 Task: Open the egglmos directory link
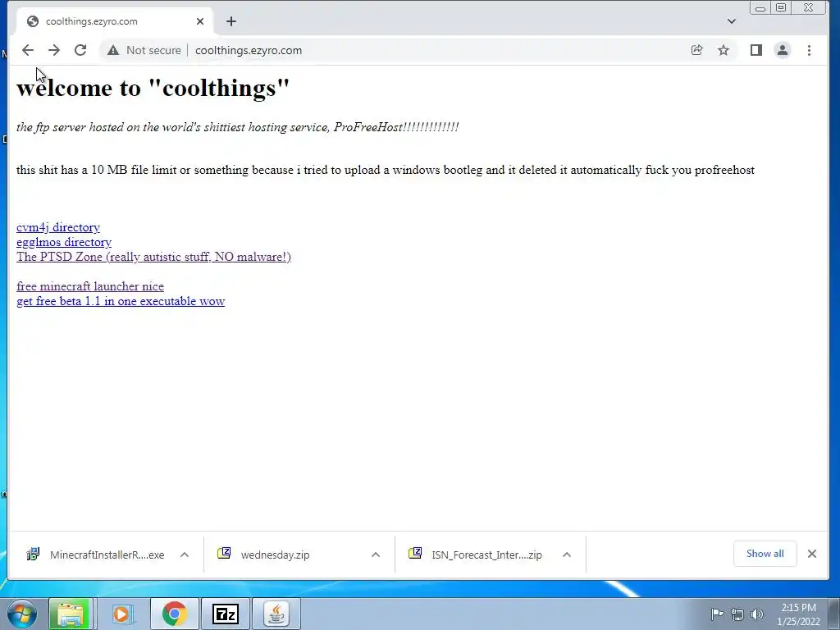[x=64, y=242]
